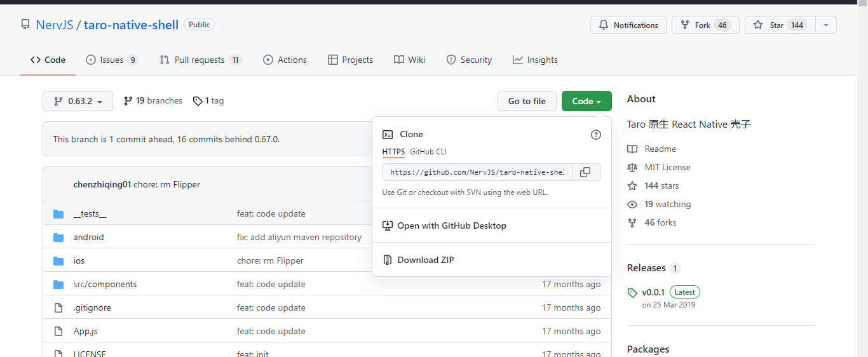Image resolution: width=868 pixels, height=357 pixels.
Task: Click the tag icon beside v0.0.1 release
Action: pyautogui.click(x=632, y=293)
